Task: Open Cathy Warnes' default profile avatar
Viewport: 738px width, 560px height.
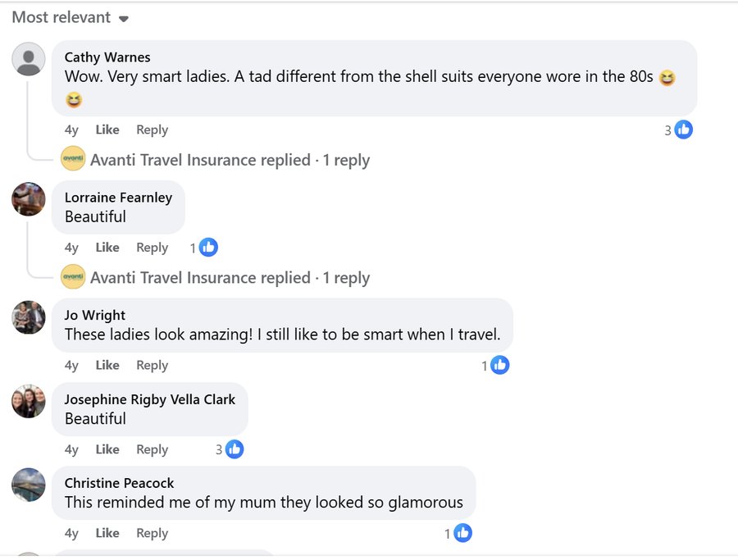Action: coord(28,59)
